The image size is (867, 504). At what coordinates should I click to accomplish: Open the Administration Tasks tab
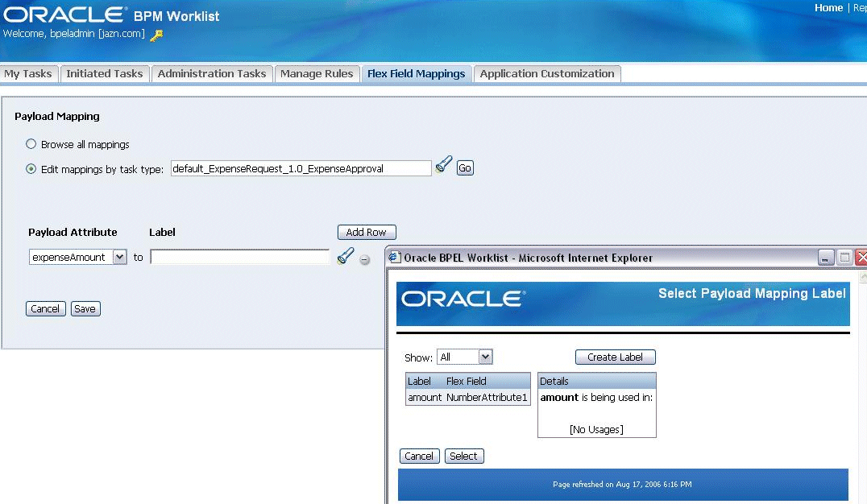(x=212, y=73)
